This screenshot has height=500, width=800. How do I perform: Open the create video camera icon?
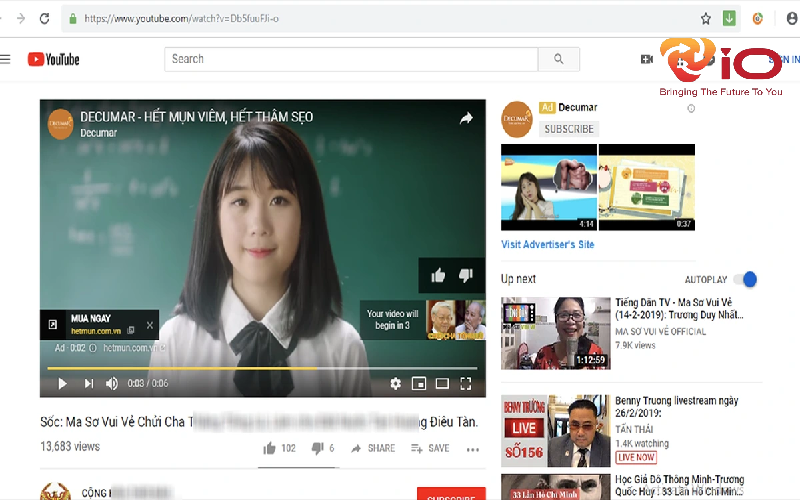click(x=646, y=59)
